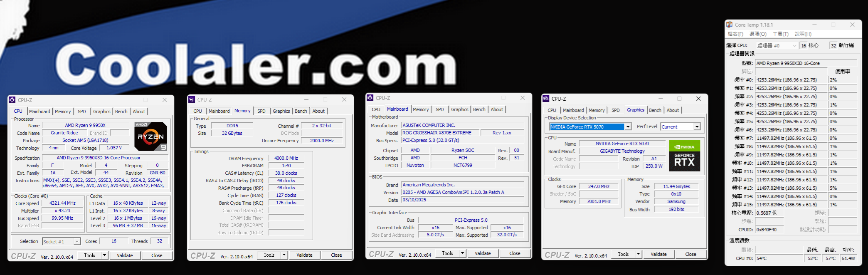
Task: Click the Core Temp 型號 AMD Ryzen 9 9950X3D field
Action: point(806,63)
